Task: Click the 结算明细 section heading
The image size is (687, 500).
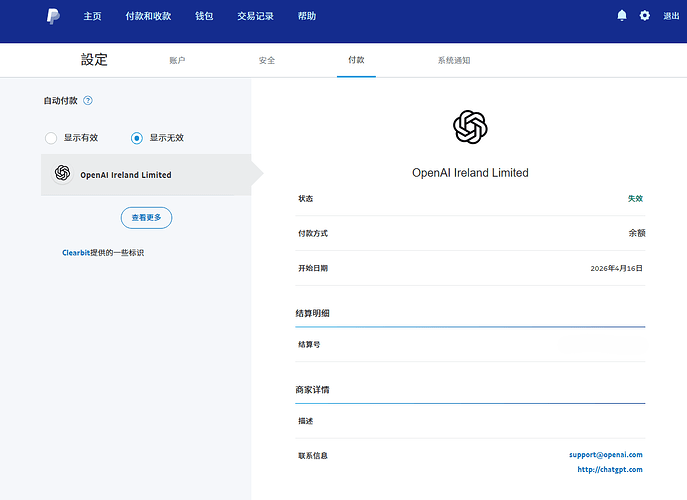Action: [312, 313]
